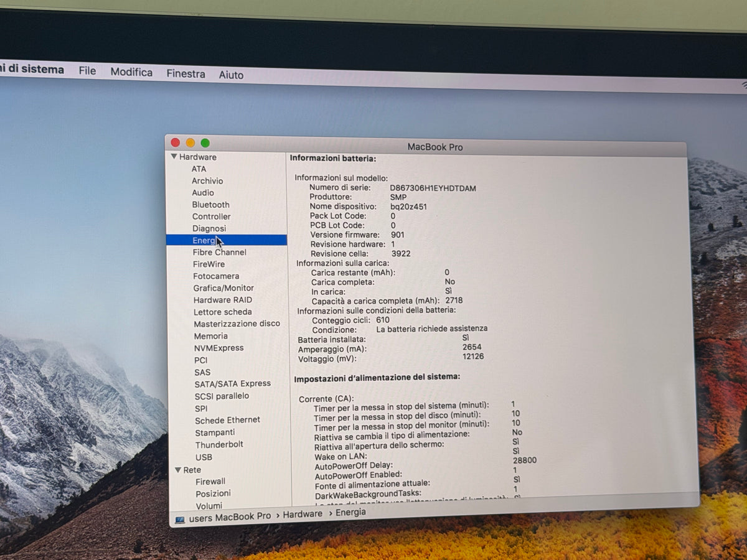Click the green zoom window button
Viewport: 747px width, 560px height.
205,142
